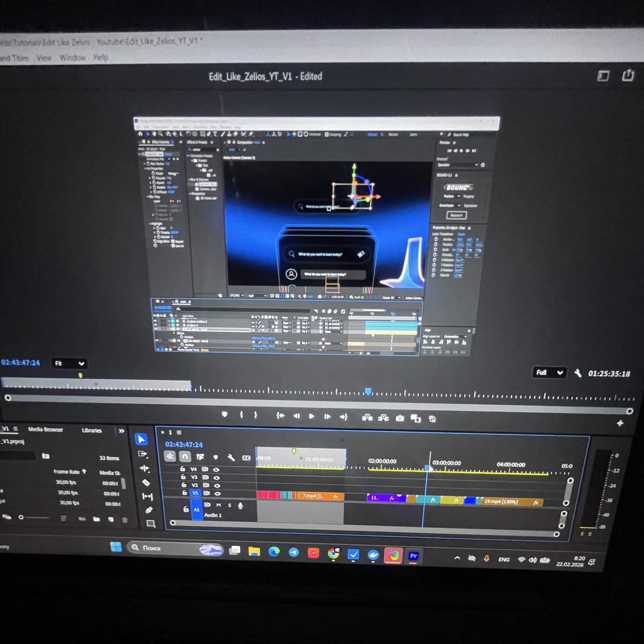The image size is (644, 644).
Task: Switch to the Media Browser tab
Action: pyautogui.click(x=46, y=430)
